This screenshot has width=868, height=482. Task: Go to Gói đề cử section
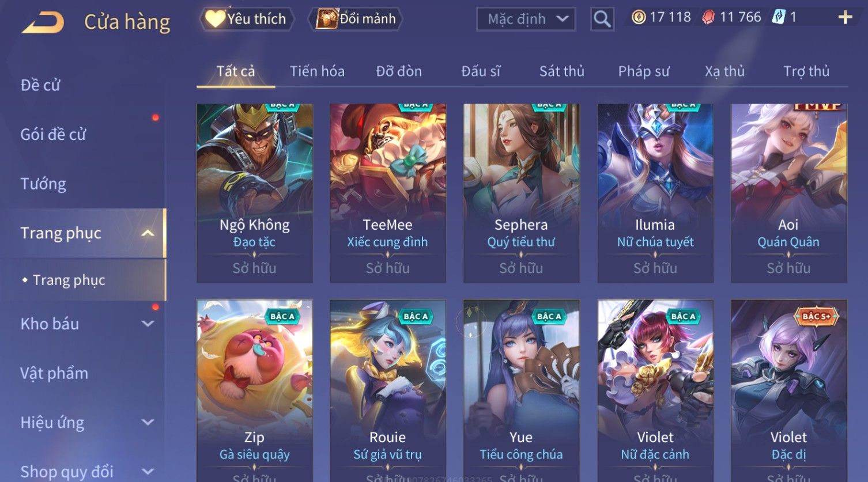(53, 134)
